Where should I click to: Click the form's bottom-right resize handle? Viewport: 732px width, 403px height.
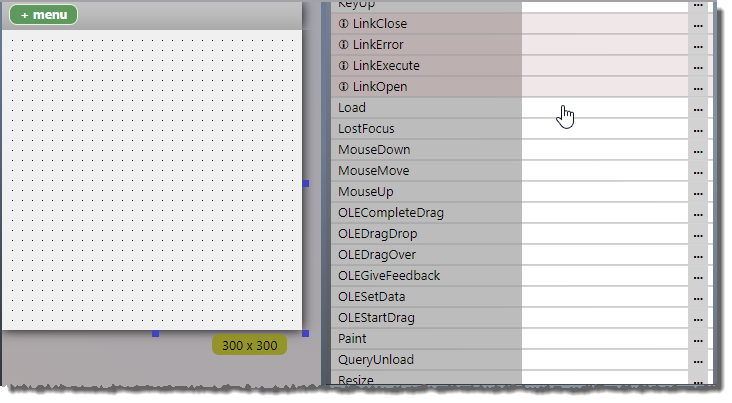[305, 333]
